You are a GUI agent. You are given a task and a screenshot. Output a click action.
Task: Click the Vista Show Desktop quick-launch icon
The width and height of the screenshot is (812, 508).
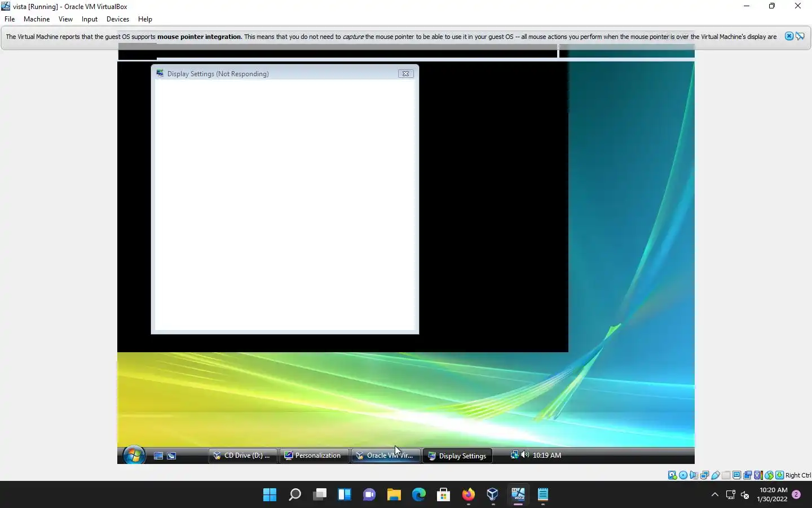point(158,456)
